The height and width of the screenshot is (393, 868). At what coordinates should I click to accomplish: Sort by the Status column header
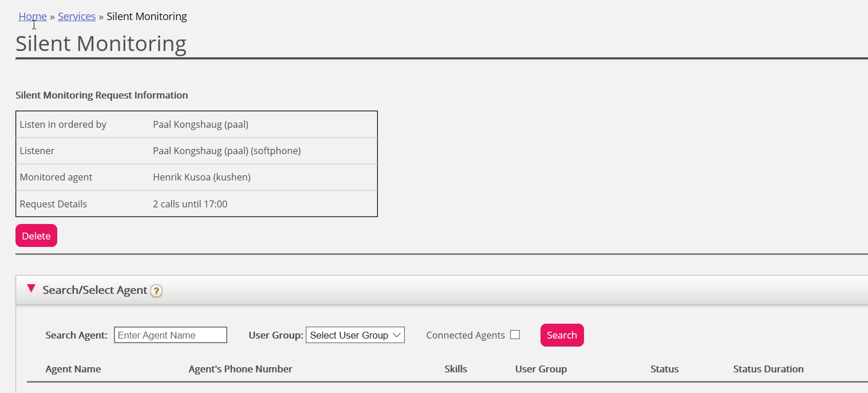[664, 369]
